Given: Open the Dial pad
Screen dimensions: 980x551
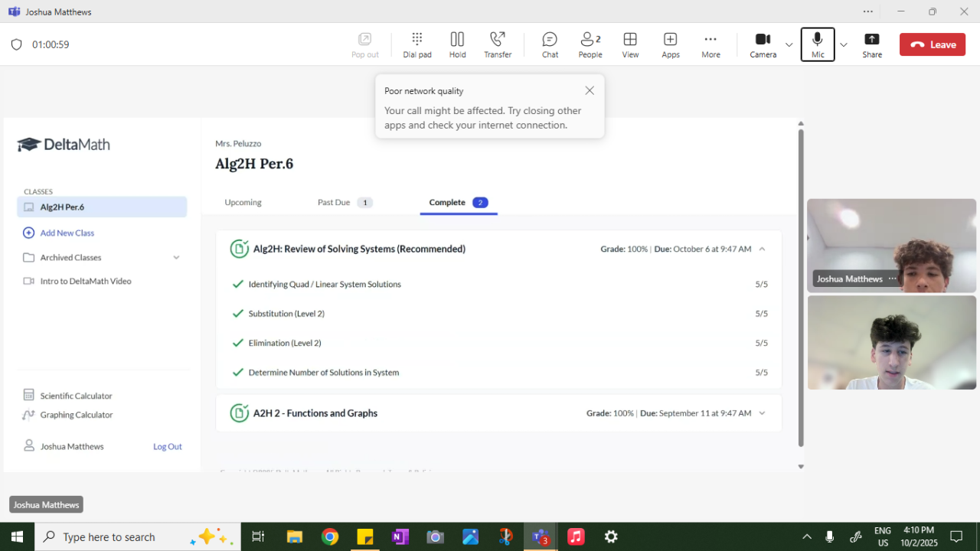Looking at the screenshot, I should pyautogui.click(x=417, y=44).
